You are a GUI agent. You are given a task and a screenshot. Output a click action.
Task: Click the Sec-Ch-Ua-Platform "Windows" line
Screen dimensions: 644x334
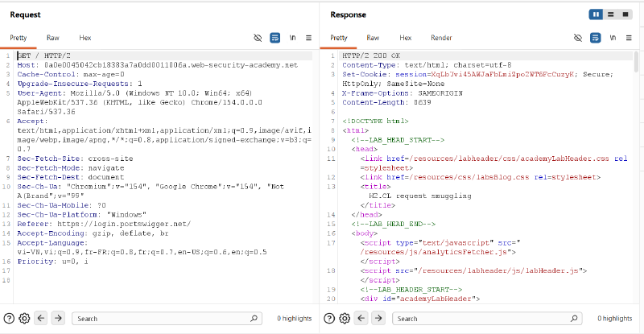[x=82, y=214]
